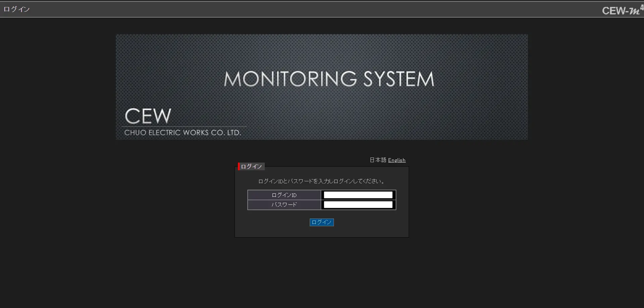Select 日本語 language option
This screenshot has width=644, height=308.
point(378,160)
